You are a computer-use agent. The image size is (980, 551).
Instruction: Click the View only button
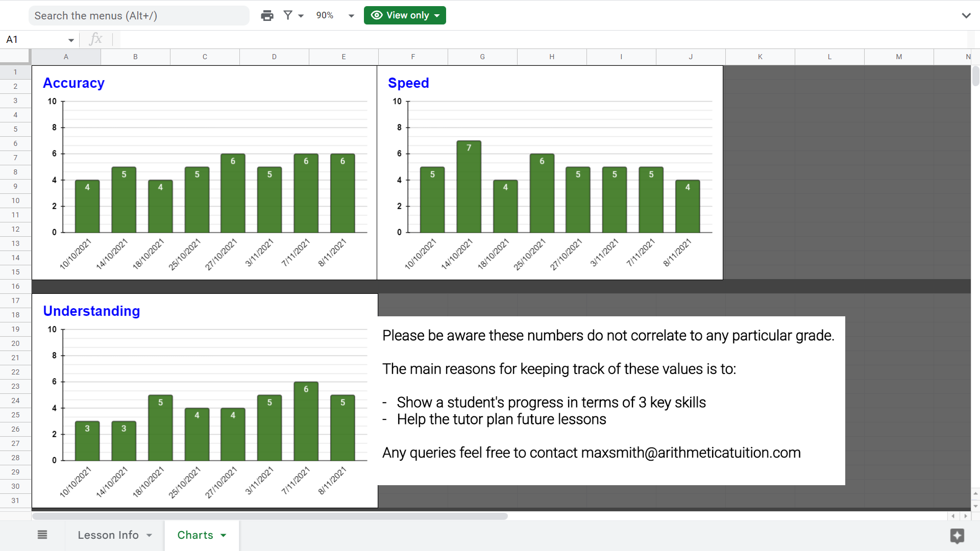(404, 15)
